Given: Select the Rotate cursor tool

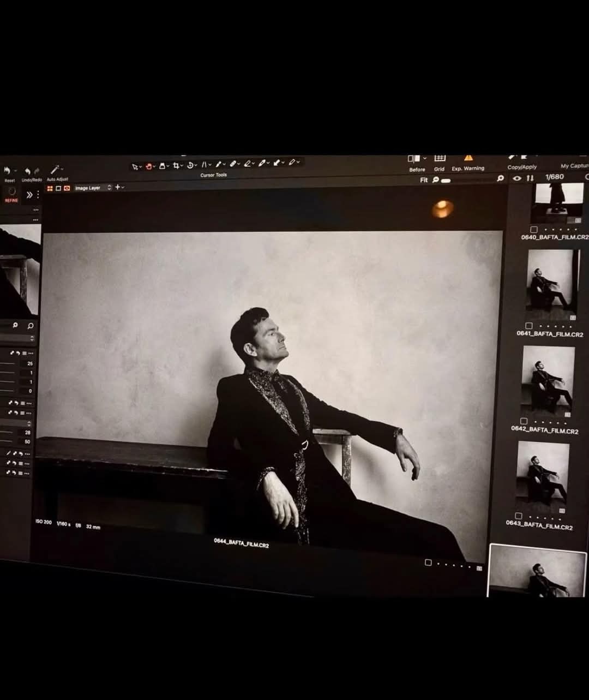Looking at the screenshot, I should tap(190, 165).
